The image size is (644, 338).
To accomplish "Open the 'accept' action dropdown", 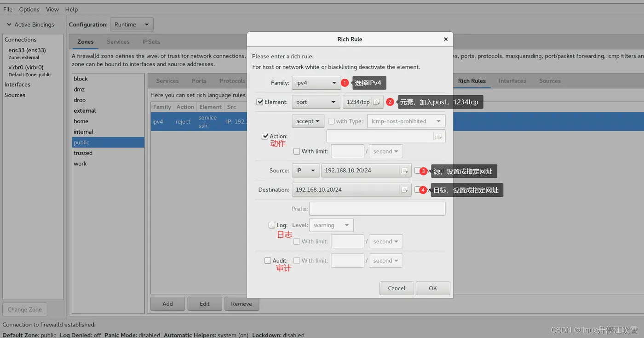I will 308,121.
